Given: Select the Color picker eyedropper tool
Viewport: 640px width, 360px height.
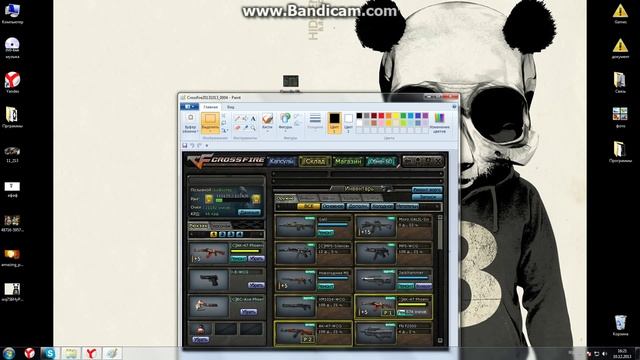Looking at the screenshot, I should click(x=245, y=128).
